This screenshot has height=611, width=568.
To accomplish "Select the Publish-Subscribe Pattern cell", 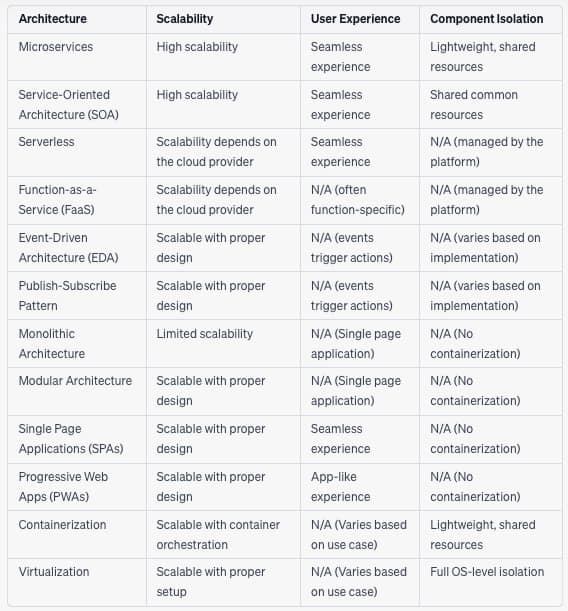I will tap(67, 295).
